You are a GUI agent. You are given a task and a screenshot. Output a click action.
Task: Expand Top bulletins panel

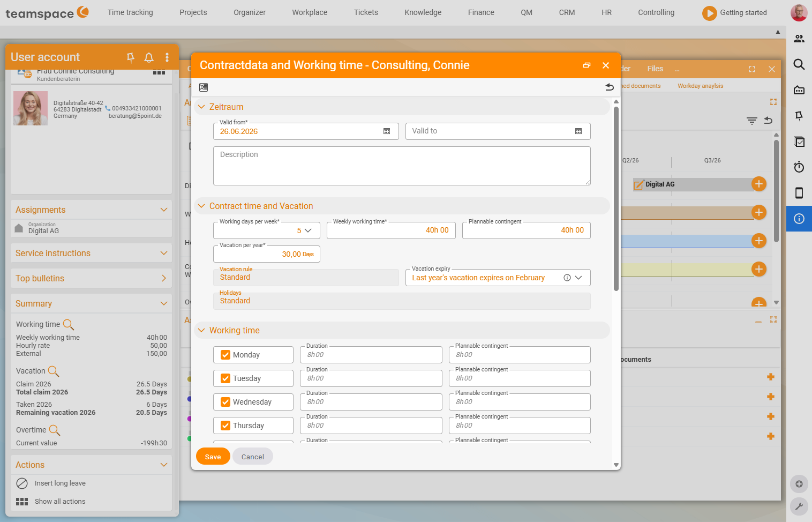[164, 278]
